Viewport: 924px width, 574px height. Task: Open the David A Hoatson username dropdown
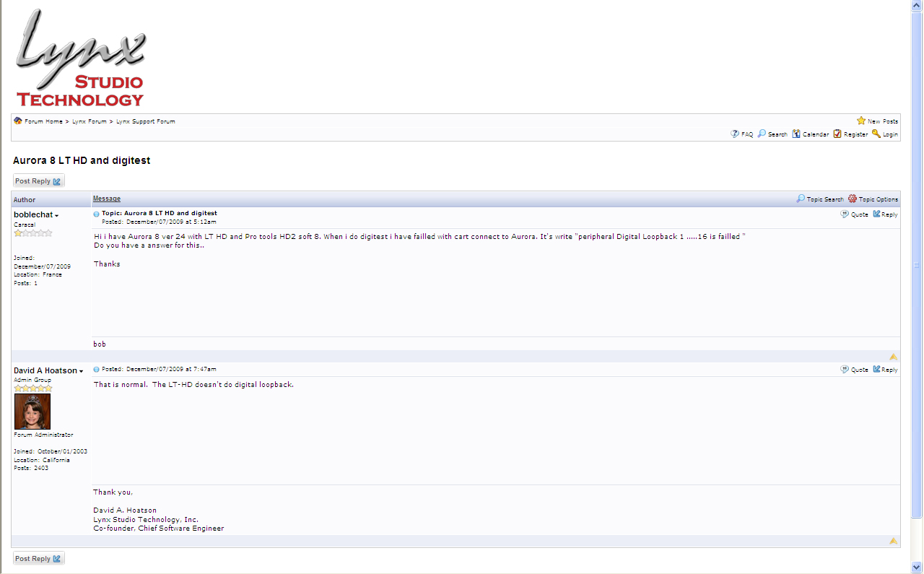click(x=48, y=370)
